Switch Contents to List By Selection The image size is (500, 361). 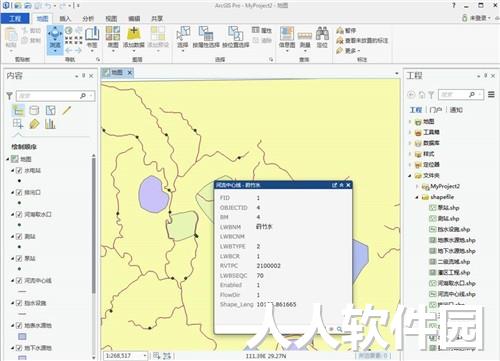(x=50, y=110)
